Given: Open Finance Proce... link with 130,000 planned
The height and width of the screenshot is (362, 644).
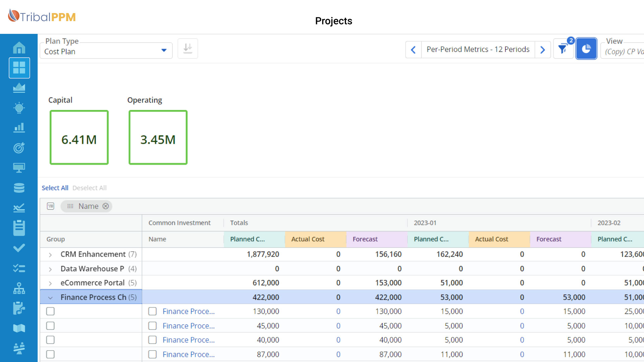Looking at the screenshot, I should [189, 311].
